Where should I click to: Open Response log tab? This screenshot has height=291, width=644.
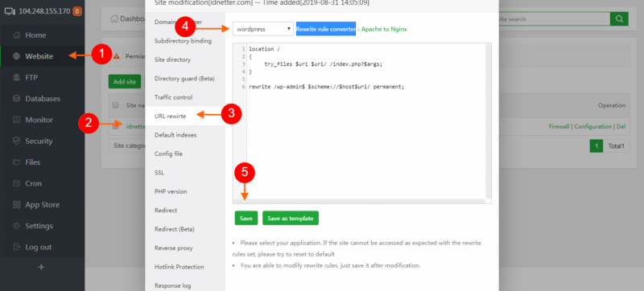point(172,286)
